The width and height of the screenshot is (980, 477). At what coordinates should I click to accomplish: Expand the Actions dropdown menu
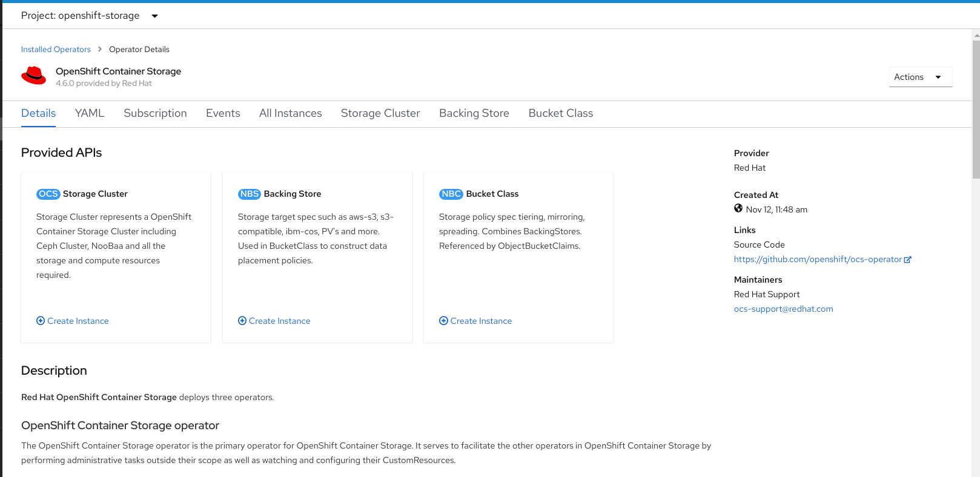pos(919,77)
